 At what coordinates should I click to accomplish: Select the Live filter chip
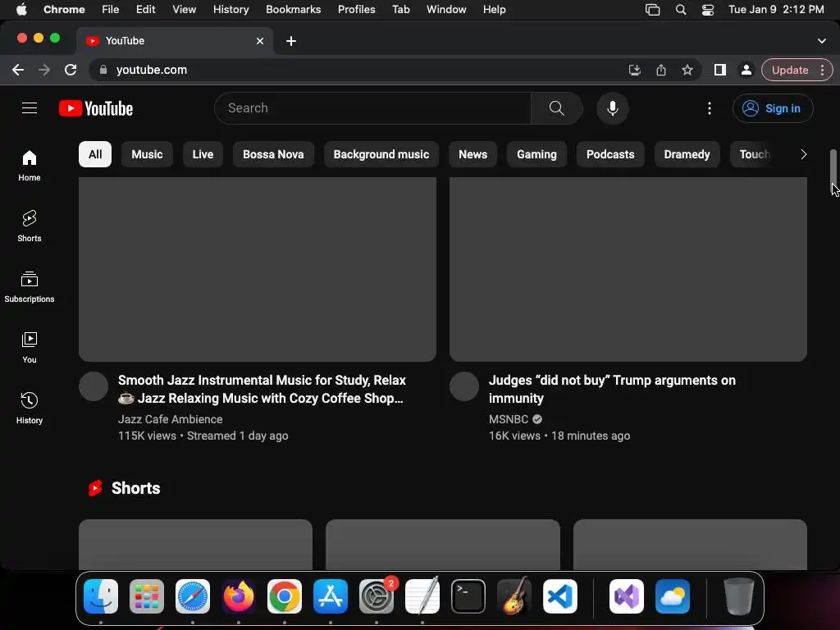click(203, 154)
